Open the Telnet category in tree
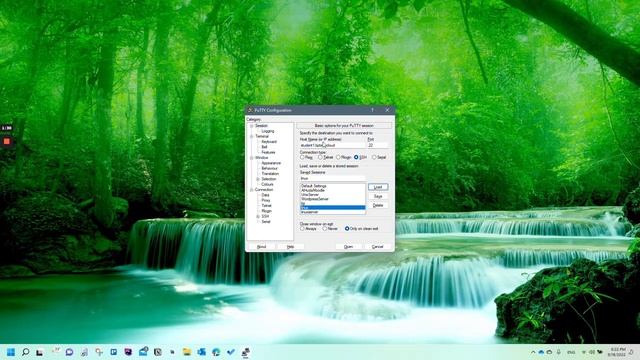Image resolution: width=640 pixels, height=360 pixels. [267, 206]
